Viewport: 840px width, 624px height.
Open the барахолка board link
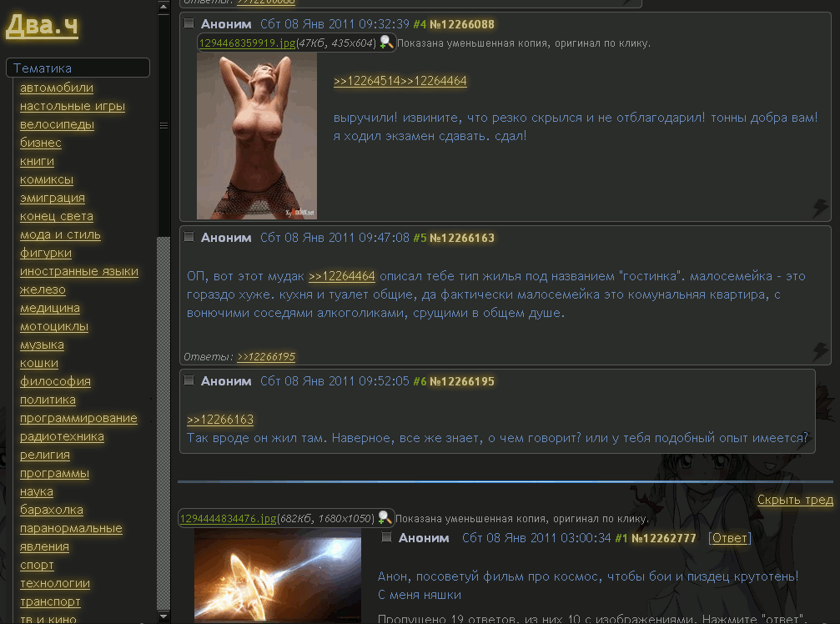pos(52,510)
